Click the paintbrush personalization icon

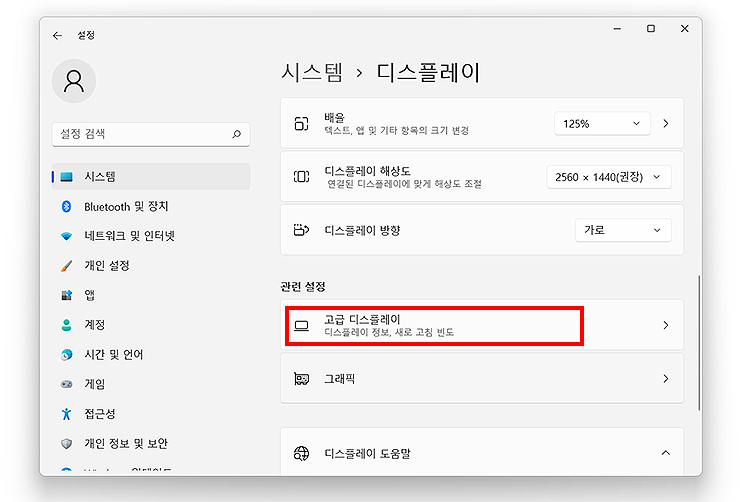coord(67,266)
